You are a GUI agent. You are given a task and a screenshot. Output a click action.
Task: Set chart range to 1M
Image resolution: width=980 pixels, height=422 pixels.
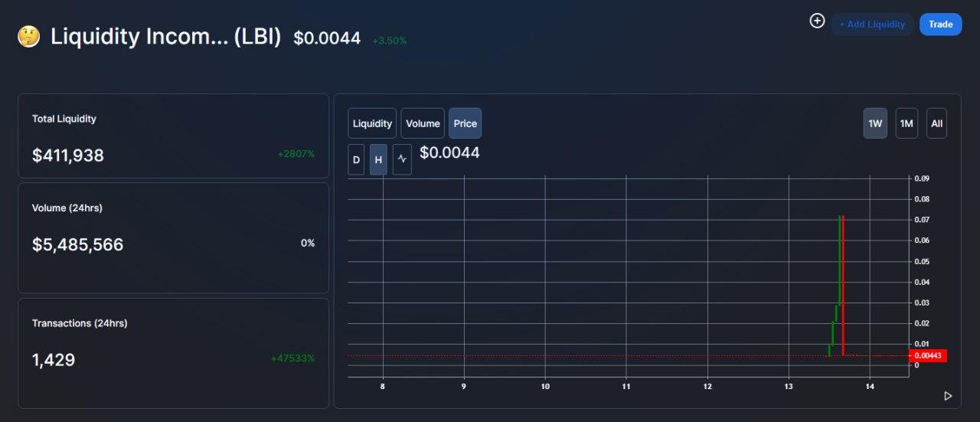tap(906, 123)
